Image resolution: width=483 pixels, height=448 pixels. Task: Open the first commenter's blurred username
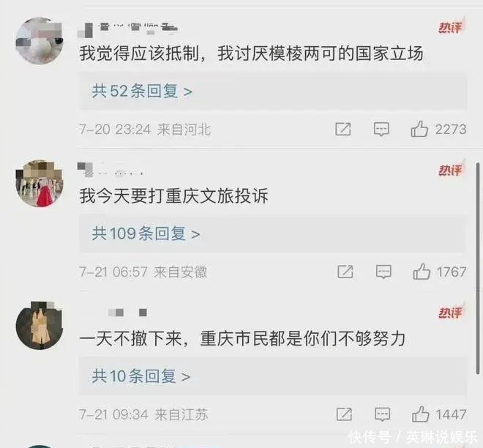pos(128,29)
